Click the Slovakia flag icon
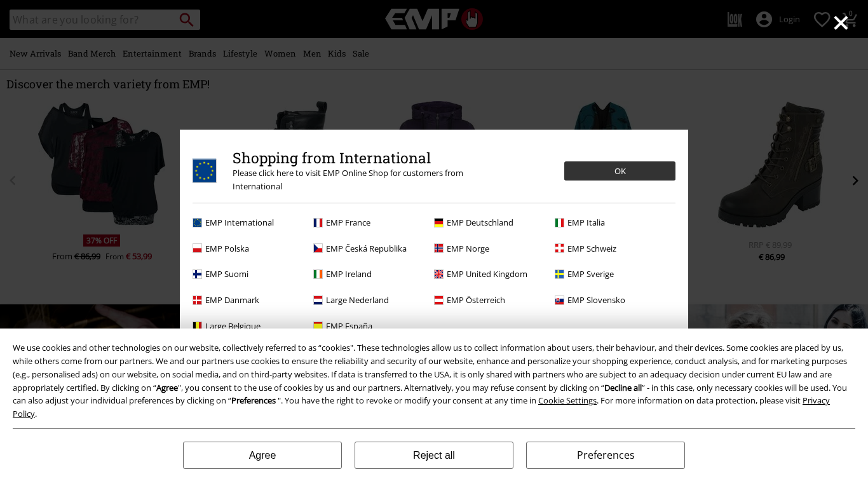Screen dimensions: 868x488 (559, 300)
